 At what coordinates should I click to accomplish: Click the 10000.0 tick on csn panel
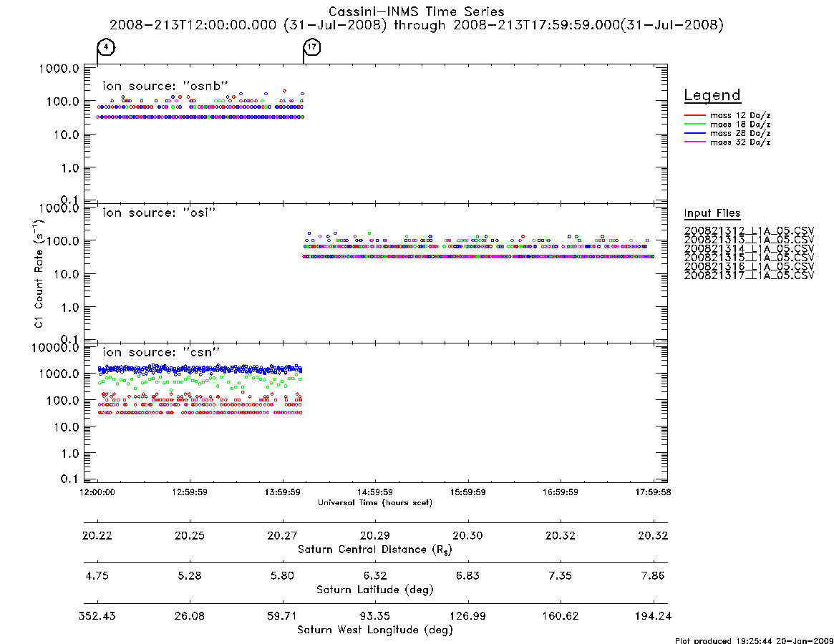pos(55,348)
